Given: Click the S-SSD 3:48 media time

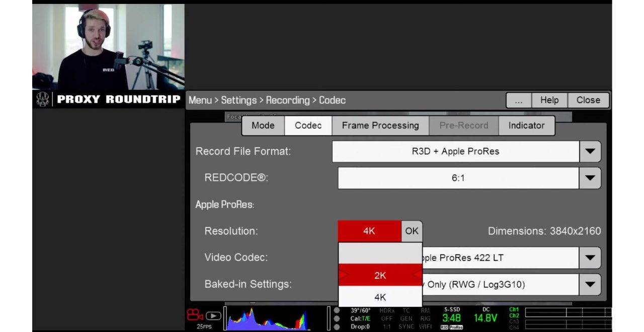Looking at the screenshot, I should click(x=451, y=315).
